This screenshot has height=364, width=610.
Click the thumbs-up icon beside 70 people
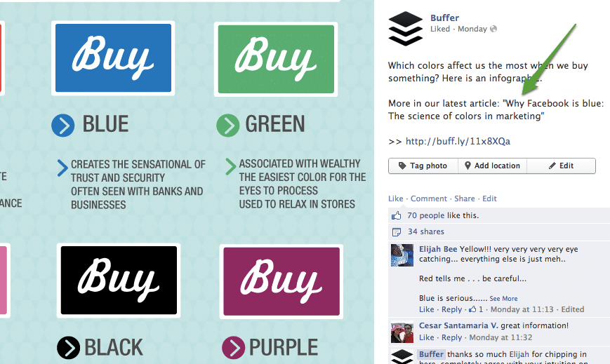pos(397,215)
